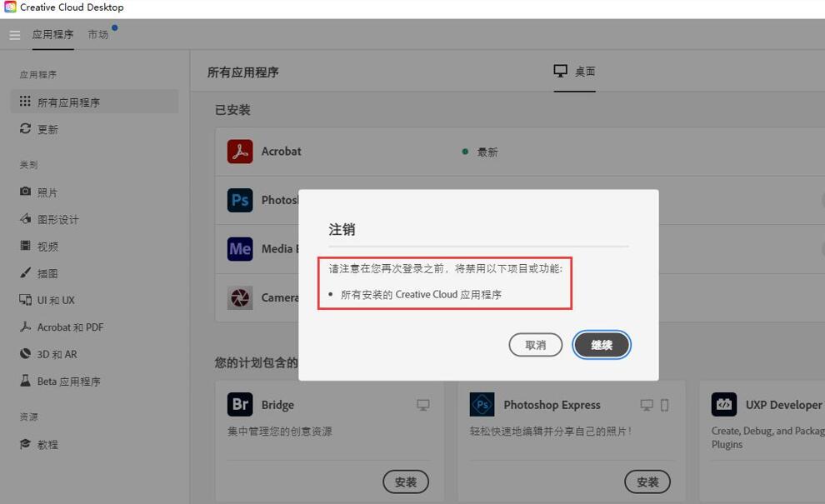
Task: Click the camera icon for 照片
Action: [25, 191]
